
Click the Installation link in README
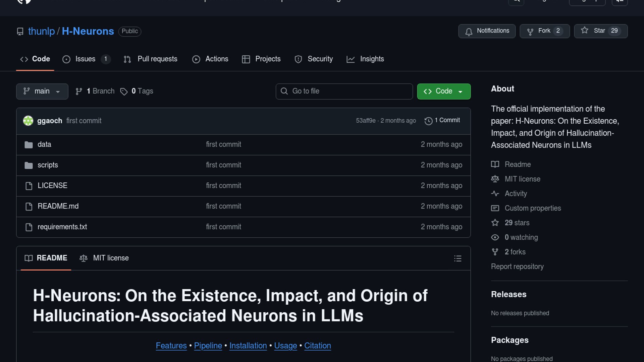[248, 346]
